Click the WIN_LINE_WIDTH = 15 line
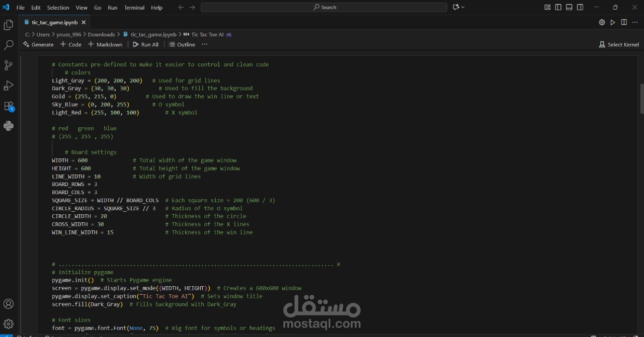The height and width of the screenshot is (337, 644). tap(152, 232)
